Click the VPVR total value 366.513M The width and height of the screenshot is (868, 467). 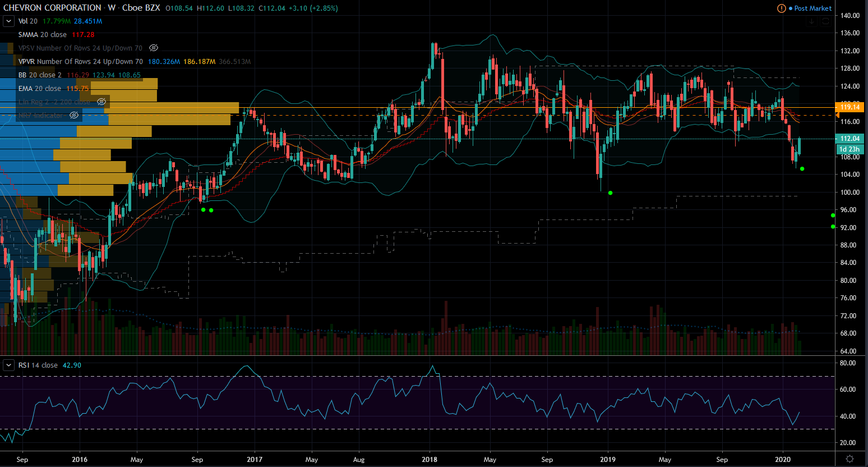235,62
